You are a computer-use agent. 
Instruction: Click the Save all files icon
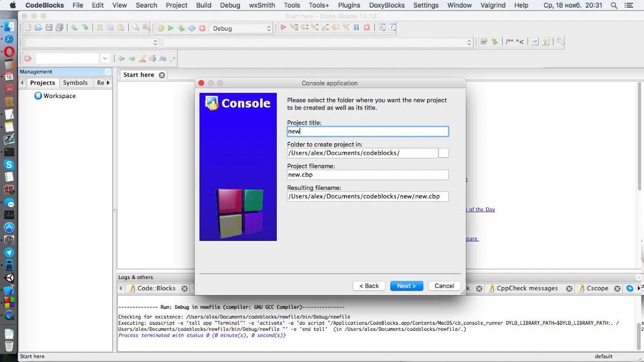60,28
